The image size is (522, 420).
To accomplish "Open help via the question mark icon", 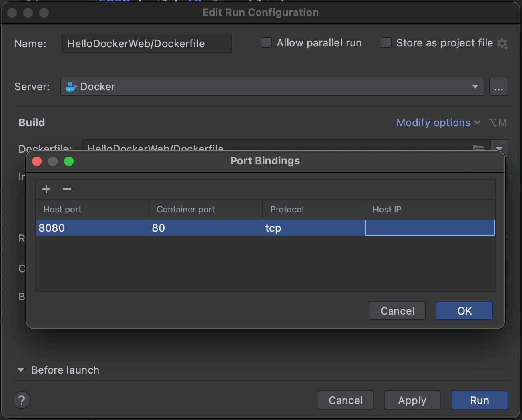I will coord(22,400).
